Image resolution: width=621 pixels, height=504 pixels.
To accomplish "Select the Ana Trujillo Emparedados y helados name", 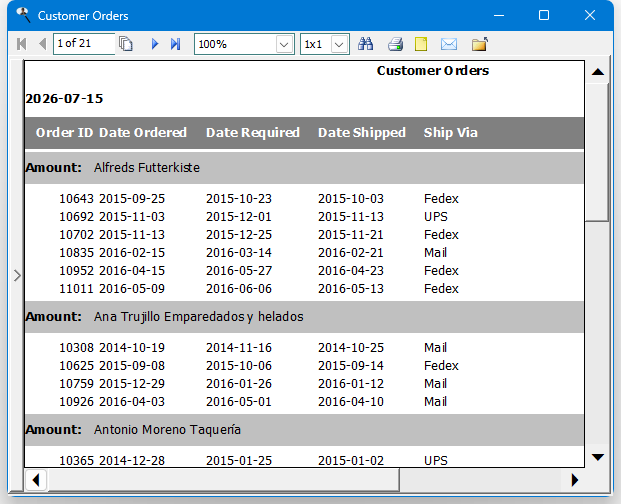I will (198, 317).
